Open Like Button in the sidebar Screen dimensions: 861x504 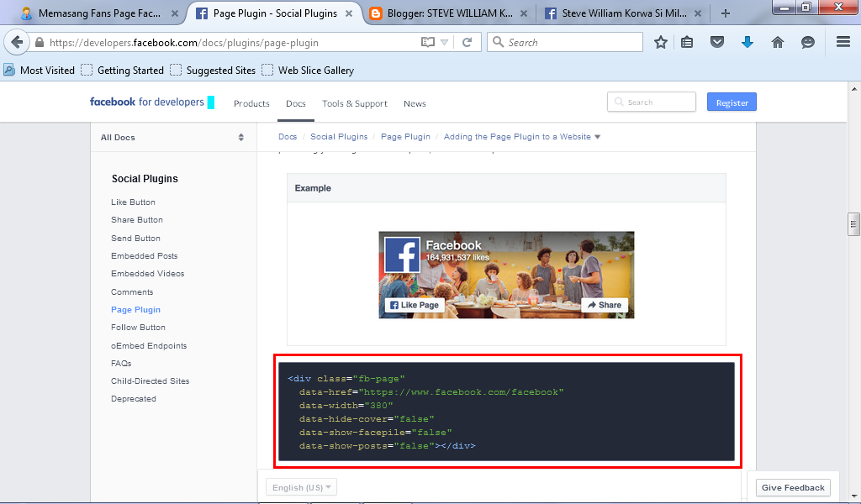[133, 202]
